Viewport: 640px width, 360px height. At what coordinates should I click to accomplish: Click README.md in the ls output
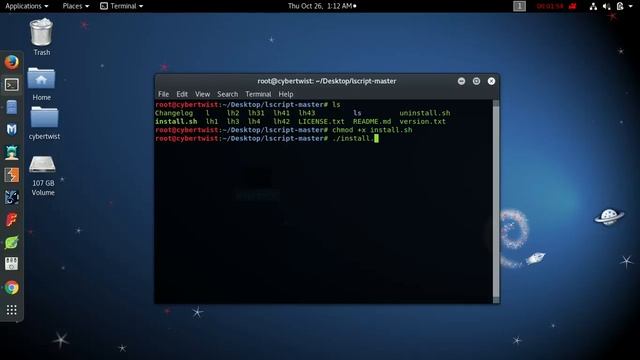tap(372, 122)
